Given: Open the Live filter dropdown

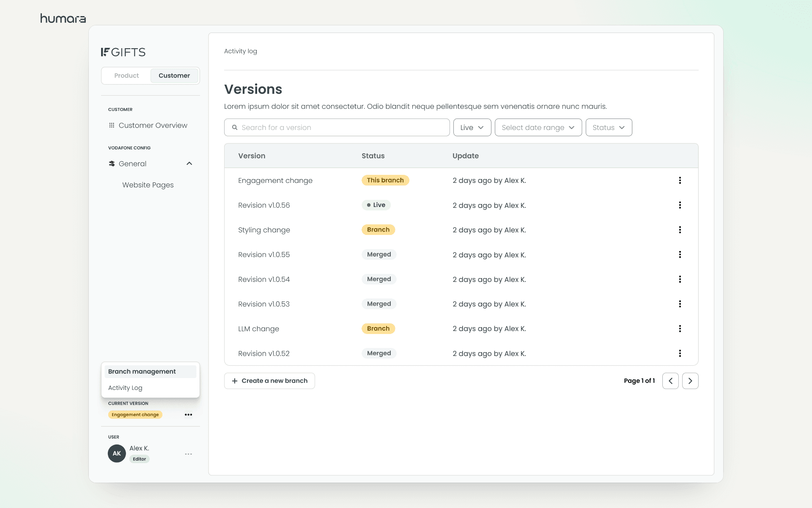Looking at the screenshot, I should click(x=472, y=127).
